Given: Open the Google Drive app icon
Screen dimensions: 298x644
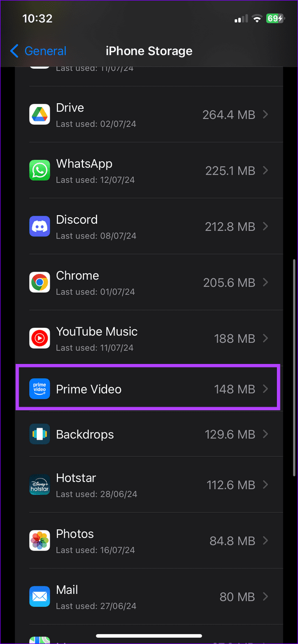Looking at the screenshot, I should (x=40, y=114).
